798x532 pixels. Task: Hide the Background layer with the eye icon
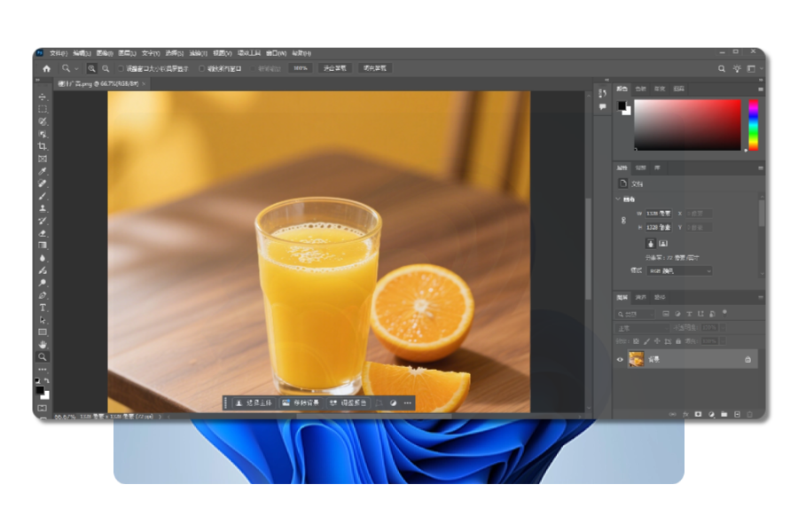[x=620, y=359]
